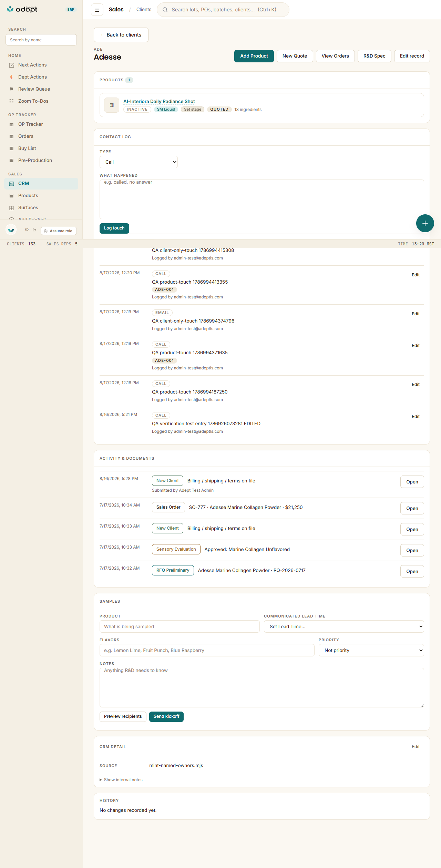Screen dimensions: 441x868
Task: Go to Sales breadcrumb
Action: click(x=116, y=10)
